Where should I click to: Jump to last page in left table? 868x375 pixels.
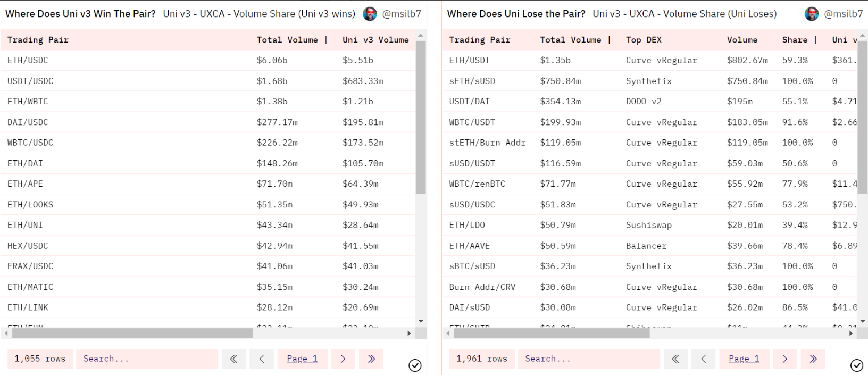pos(371,359)
